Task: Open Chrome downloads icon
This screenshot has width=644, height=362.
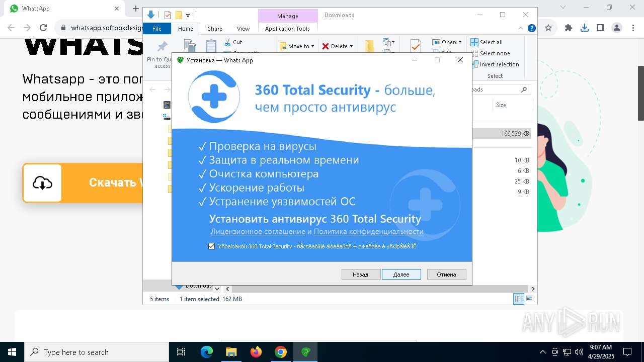Action: pyautogui.click(x=585, y=28)
